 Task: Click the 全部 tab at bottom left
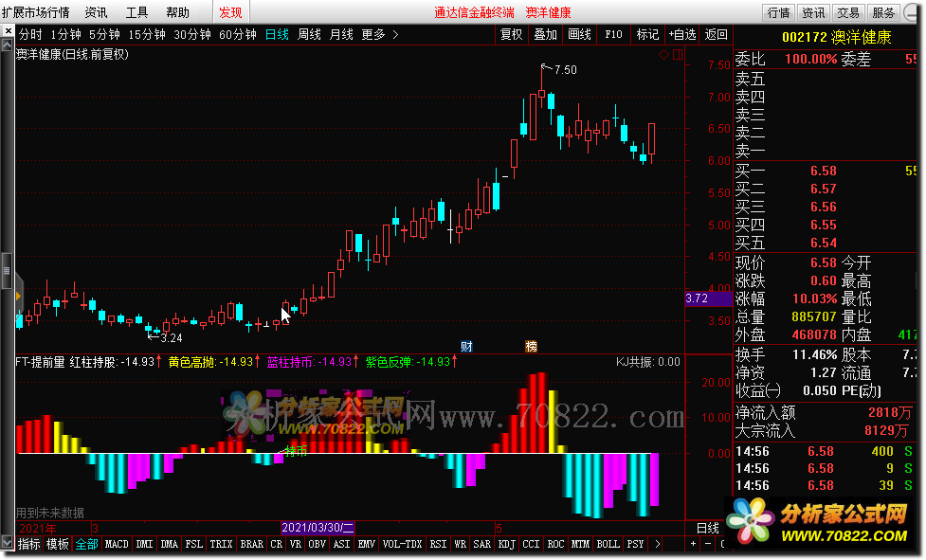86,544
